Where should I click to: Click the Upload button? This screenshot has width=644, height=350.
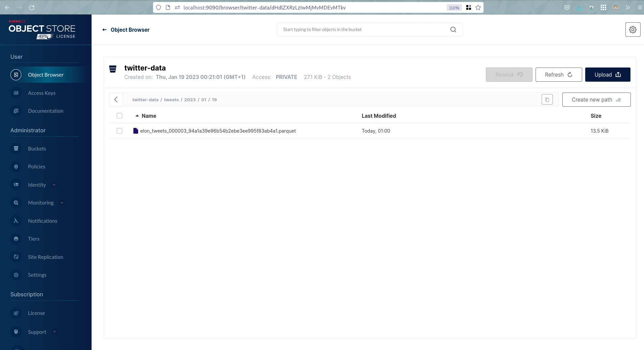pos(608,75)
